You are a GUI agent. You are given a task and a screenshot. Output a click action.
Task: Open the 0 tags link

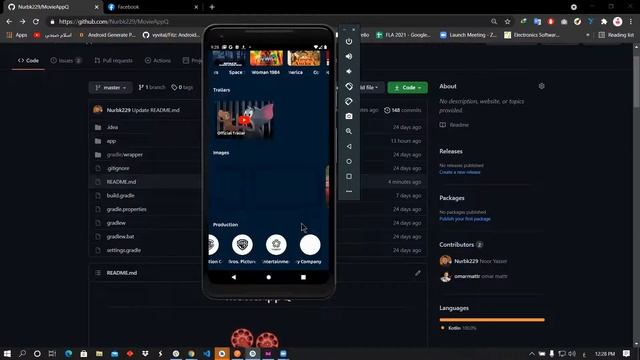pos(182,87)
